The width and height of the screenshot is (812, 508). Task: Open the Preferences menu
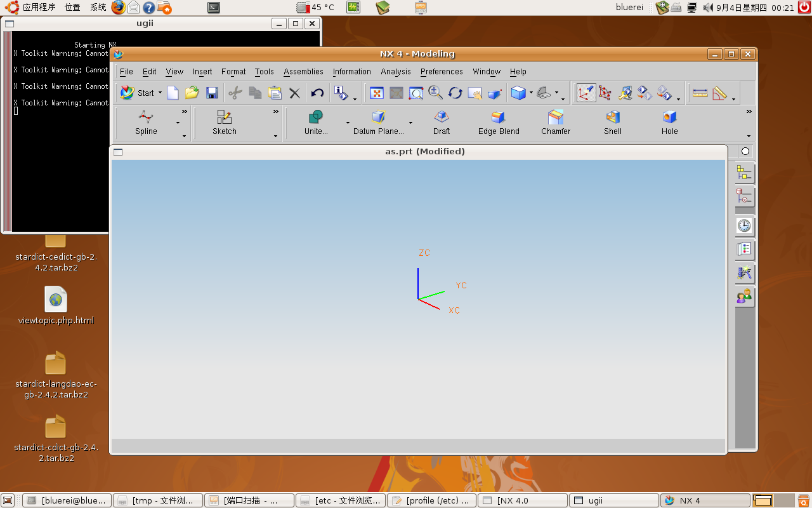click(442, 72)
